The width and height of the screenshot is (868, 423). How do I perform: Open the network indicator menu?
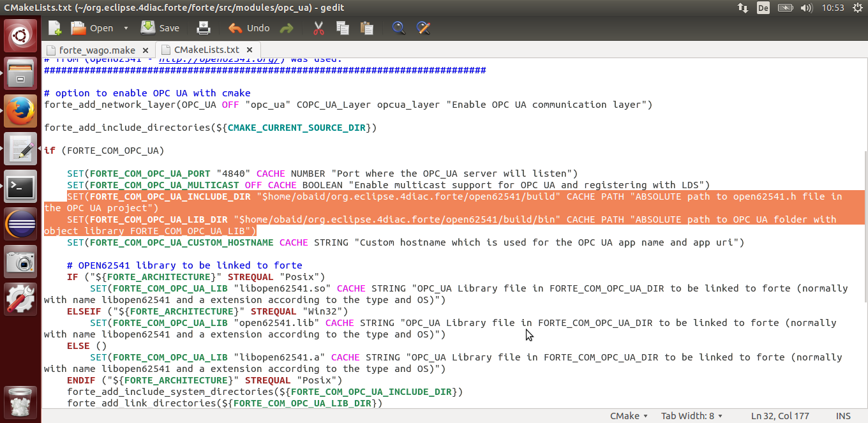pyautogui.click(x=743, y=8)
